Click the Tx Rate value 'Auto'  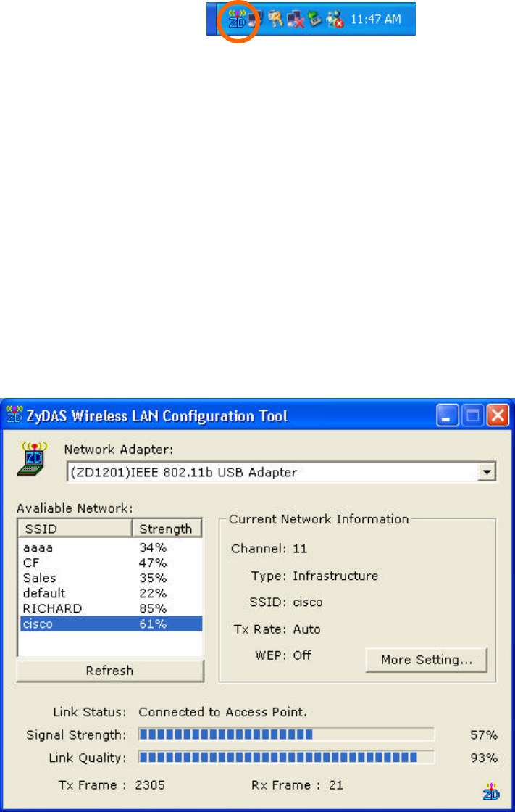click(306, 629)
